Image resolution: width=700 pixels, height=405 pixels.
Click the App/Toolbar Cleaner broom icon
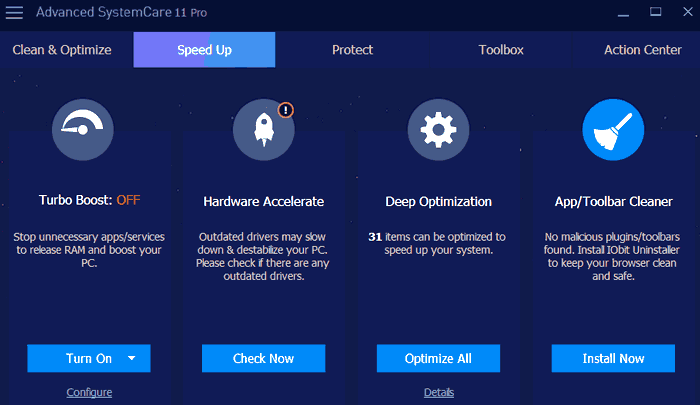click(x=613, y=129)
